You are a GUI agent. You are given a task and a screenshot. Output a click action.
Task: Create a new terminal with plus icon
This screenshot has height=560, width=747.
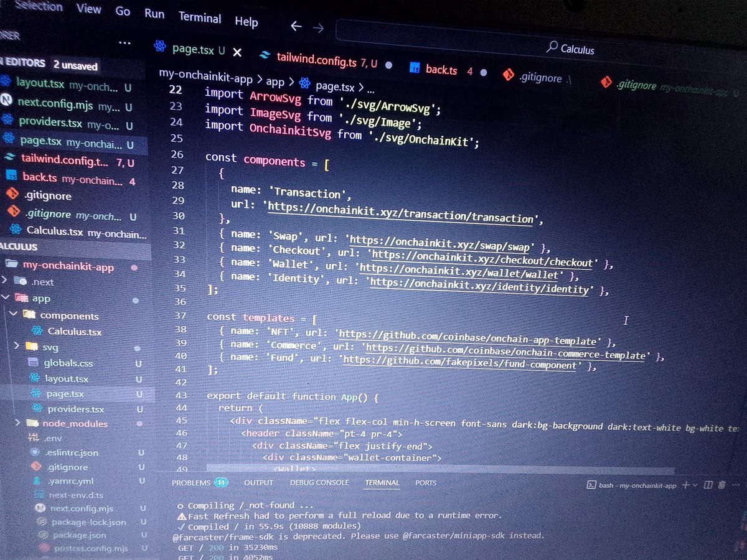(685, 485)
